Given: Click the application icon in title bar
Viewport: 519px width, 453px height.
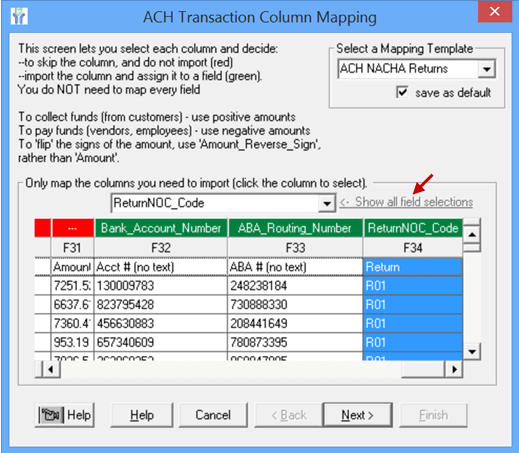Looking at the screenshot, I should [x=19, y=16].
